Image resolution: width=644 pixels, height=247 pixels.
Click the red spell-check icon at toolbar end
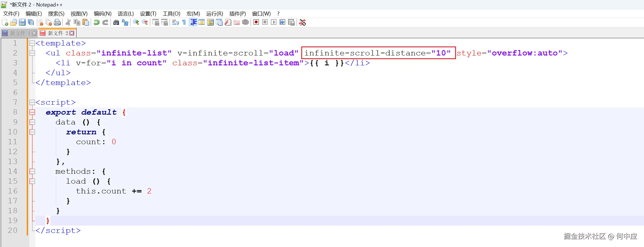tap(302, 23)
